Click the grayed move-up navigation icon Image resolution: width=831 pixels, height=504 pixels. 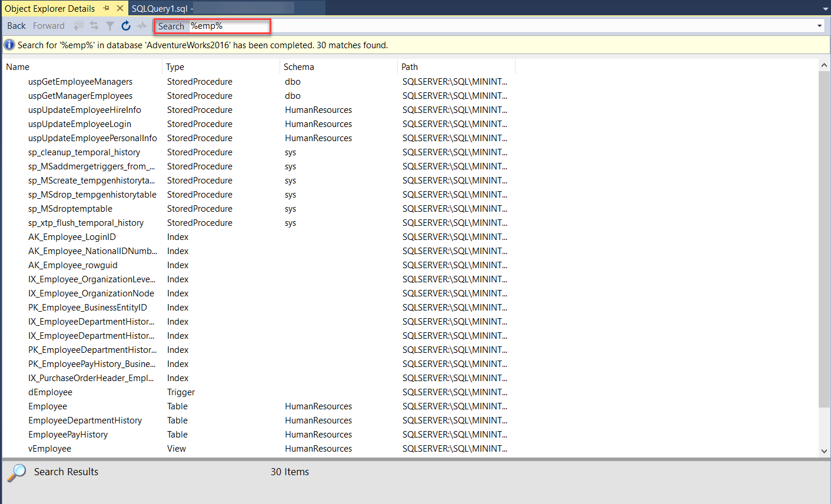point(78,25)
